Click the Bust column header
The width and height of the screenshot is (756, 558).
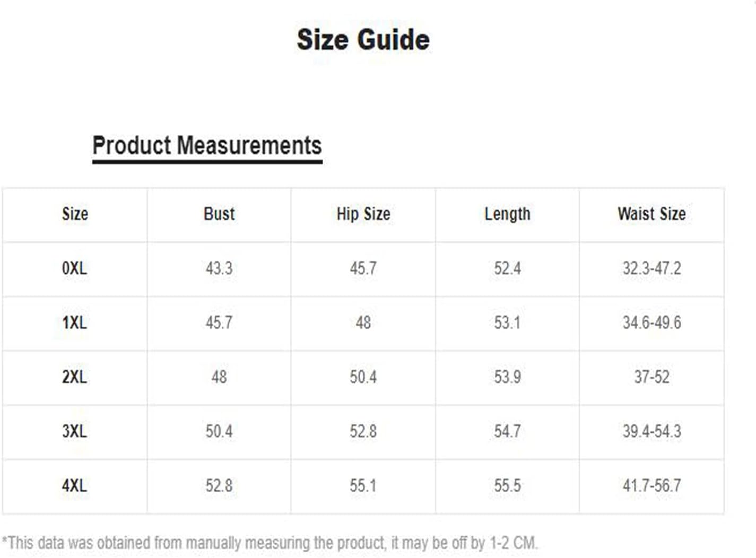pos(219,214)
